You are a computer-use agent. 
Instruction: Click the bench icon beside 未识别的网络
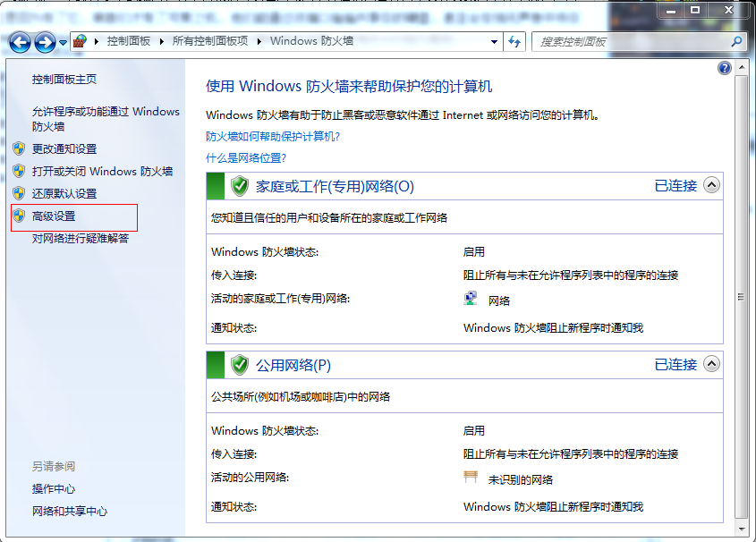click(471, 478)
